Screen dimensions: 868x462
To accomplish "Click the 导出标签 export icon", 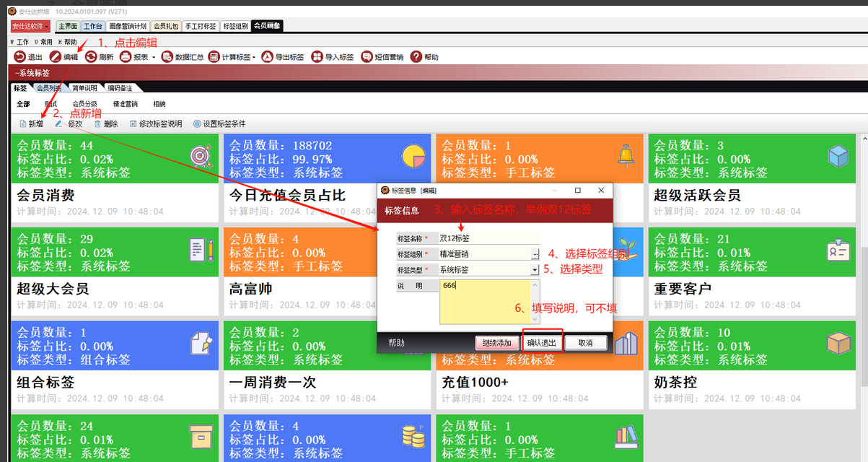I will pos(267,57).
